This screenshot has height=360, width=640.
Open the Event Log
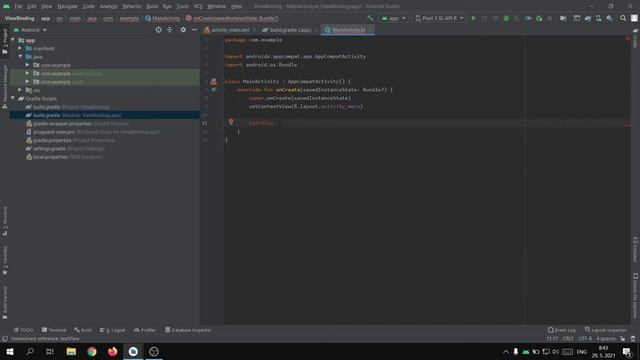click(x=562, y=330)
